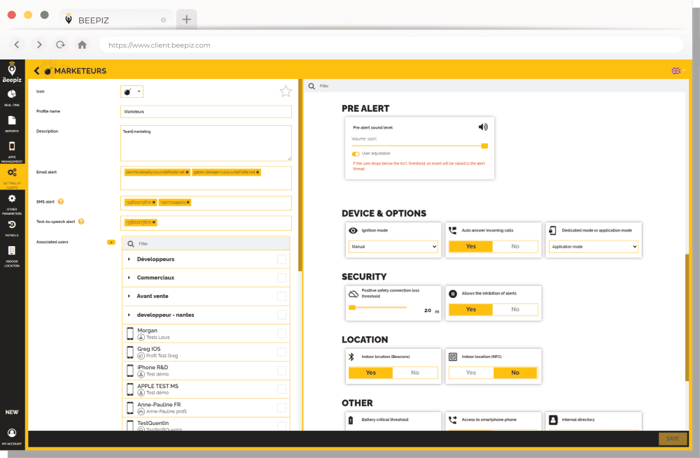700x458 pixels.
Task: Set Allows the inhibition of alerts to No
Action: (x=515, y=309)
